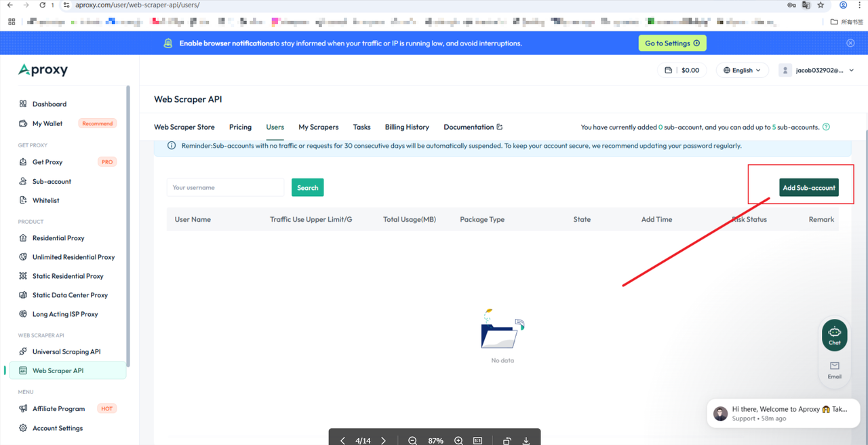
Task: Bookmark this page with the star icon
Action: pyautogui.click(x=821, y=5)
